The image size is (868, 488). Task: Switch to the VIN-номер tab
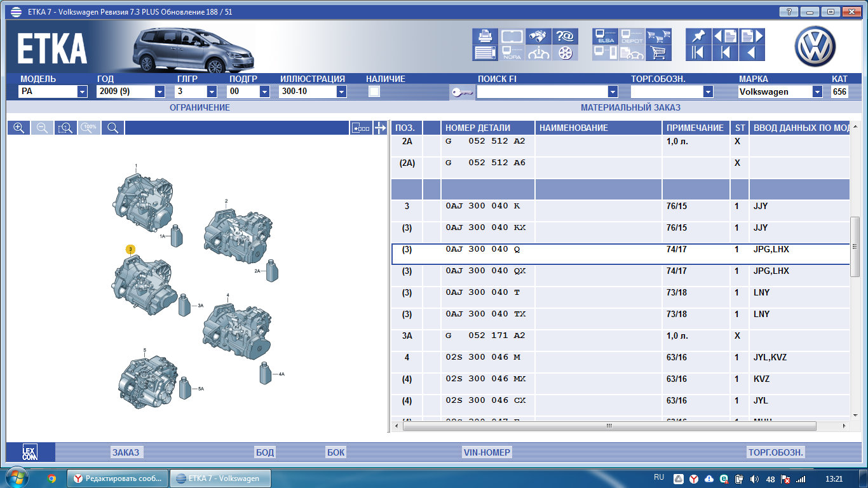pos(487,452)
